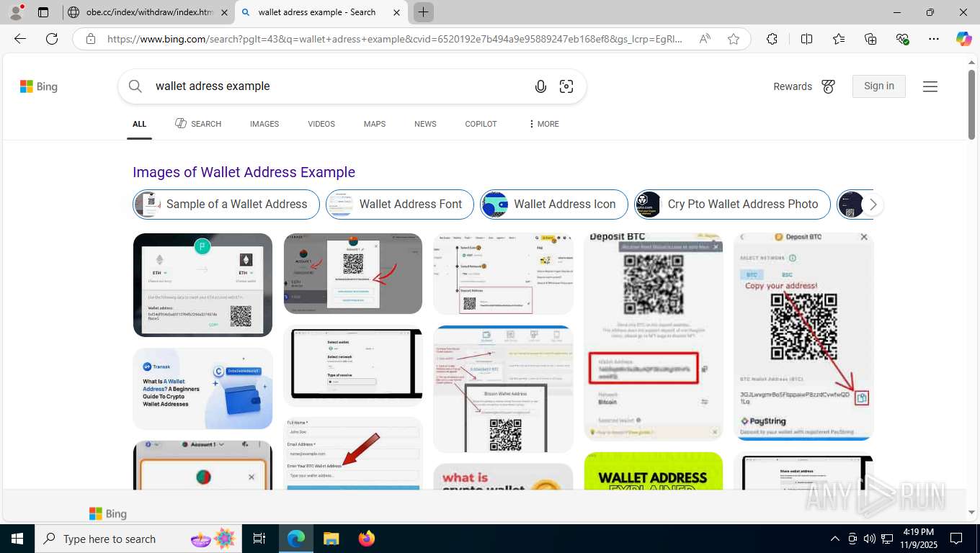This screenshot has width=980, height=553.
Task: Open the notification center
Action: [956, 539]
